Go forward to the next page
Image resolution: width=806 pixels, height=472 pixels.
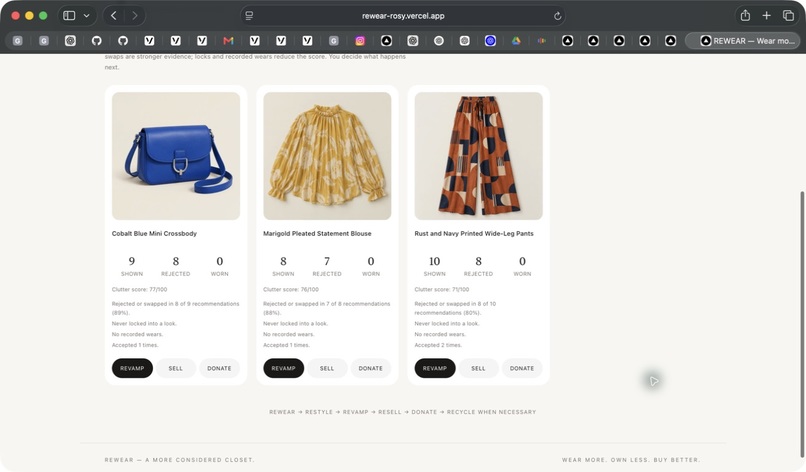point(135,15)
